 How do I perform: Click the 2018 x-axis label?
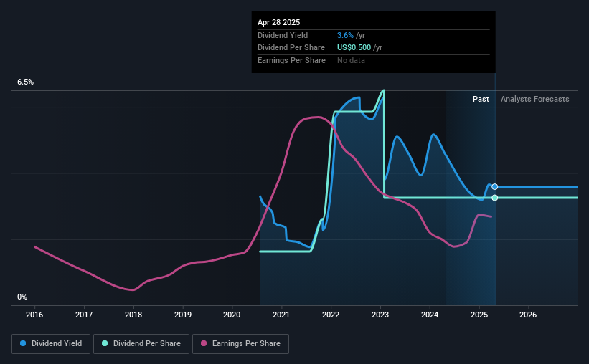pos(133,315)
